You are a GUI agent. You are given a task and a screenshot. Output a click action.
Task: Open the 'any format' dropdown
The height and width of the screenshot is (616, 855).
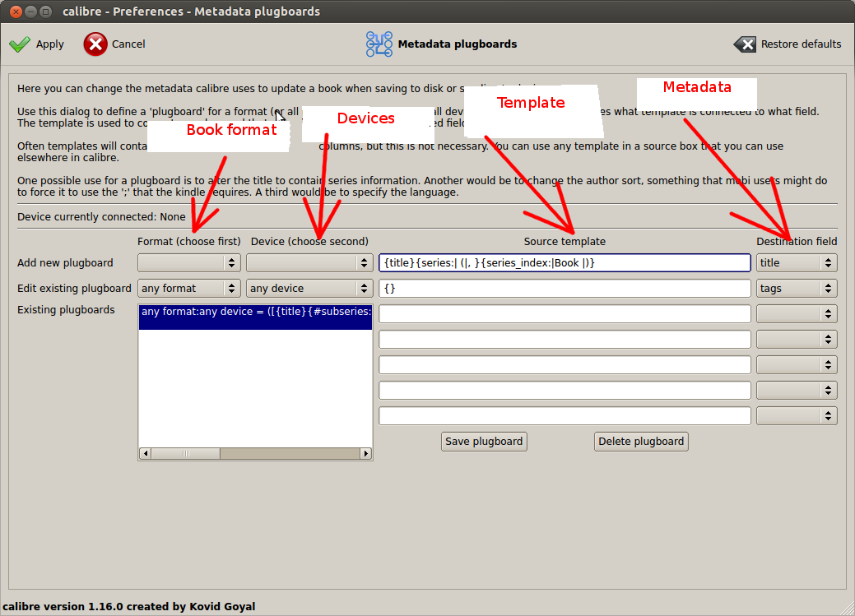pos(188,289)
